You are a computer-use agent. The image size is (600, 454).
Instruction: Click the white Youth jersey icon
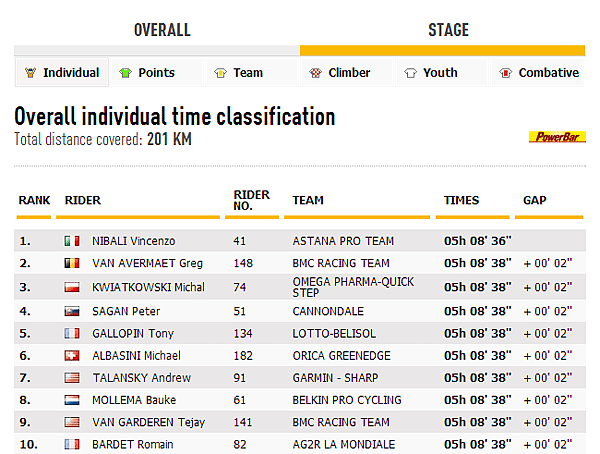pyautogui.click(x=410, y=73)
